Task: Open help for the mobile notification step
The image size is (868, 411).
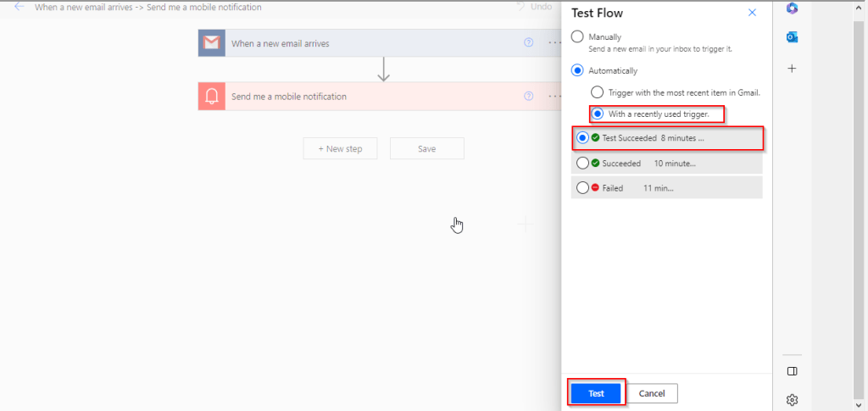Action: (x=529, y=96)
